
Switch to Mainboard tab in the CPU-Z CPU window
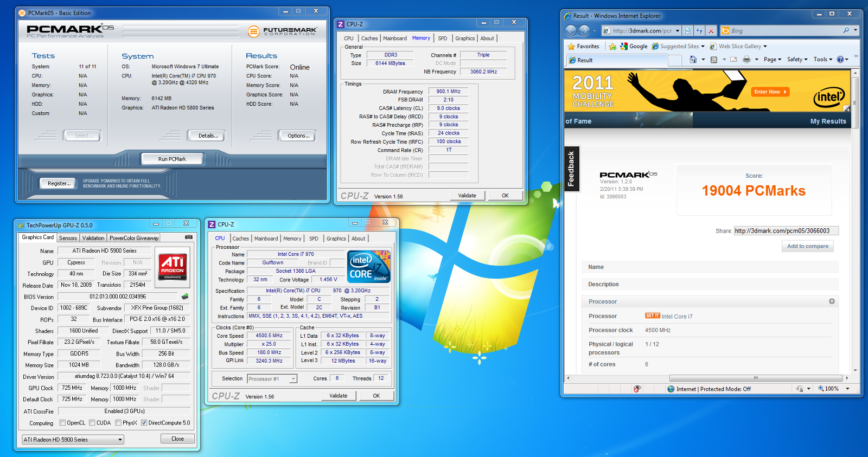[266, 239]
